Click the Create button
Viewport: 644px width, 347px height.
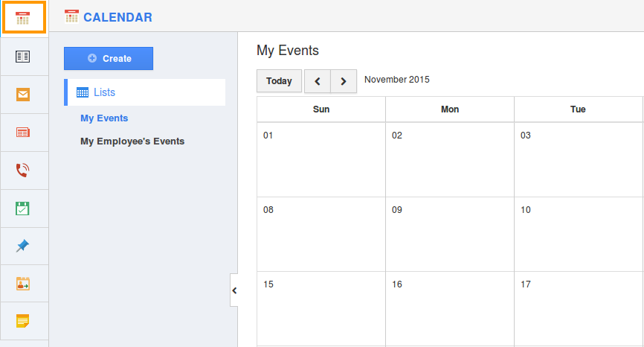(109, 58)
